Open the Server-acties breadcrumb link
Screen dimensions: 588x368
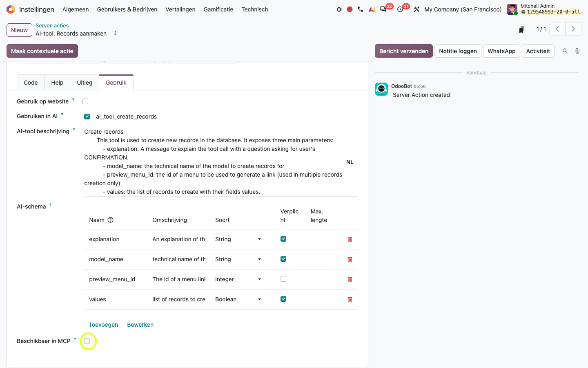52,25
